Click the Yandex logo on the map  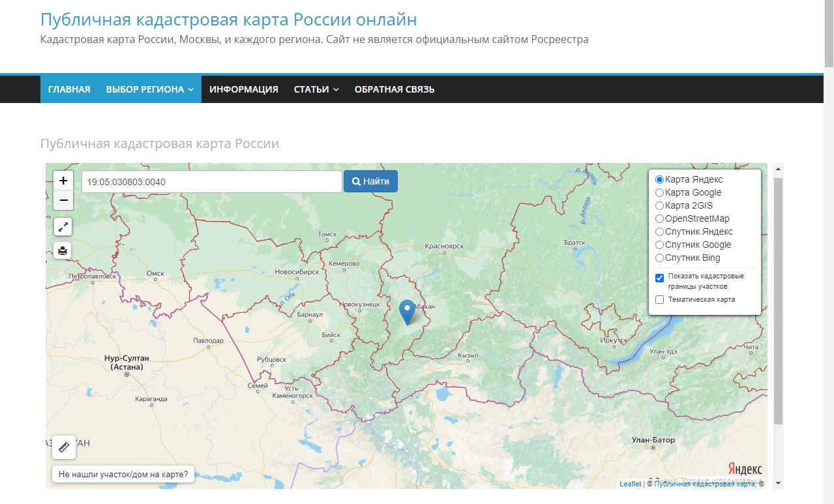tap(745, 469)
